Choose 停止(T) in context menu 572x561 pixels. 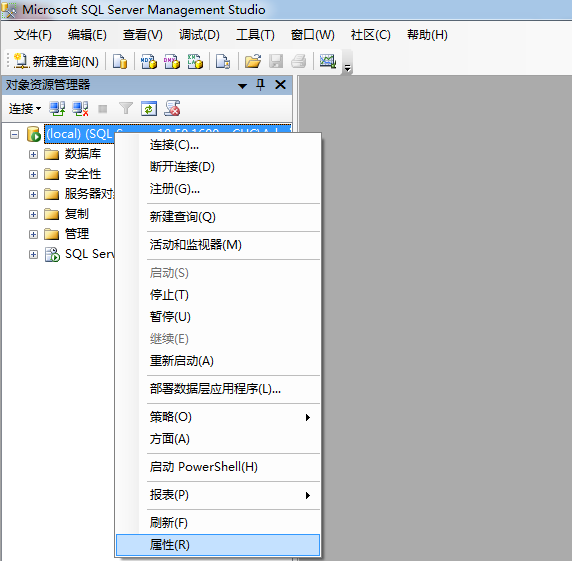coord(218,295)
